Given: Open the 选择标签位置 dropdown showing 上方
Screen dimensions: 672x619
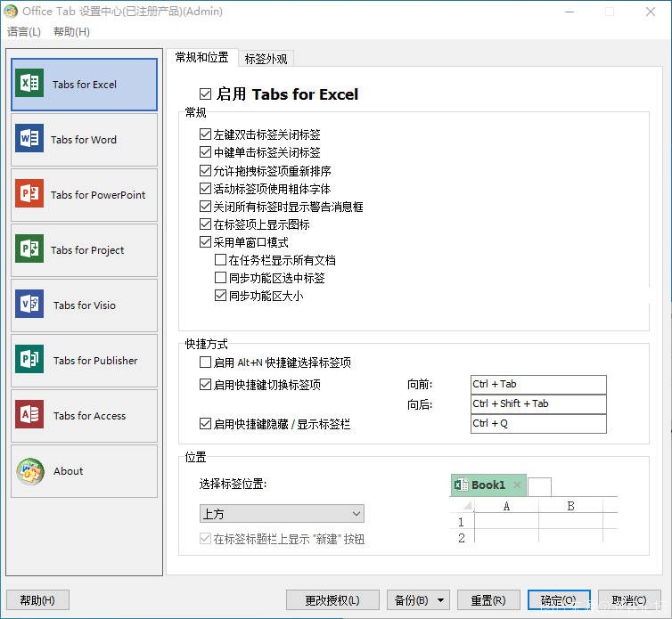Looking at the screenshot, I should [282, 513].
